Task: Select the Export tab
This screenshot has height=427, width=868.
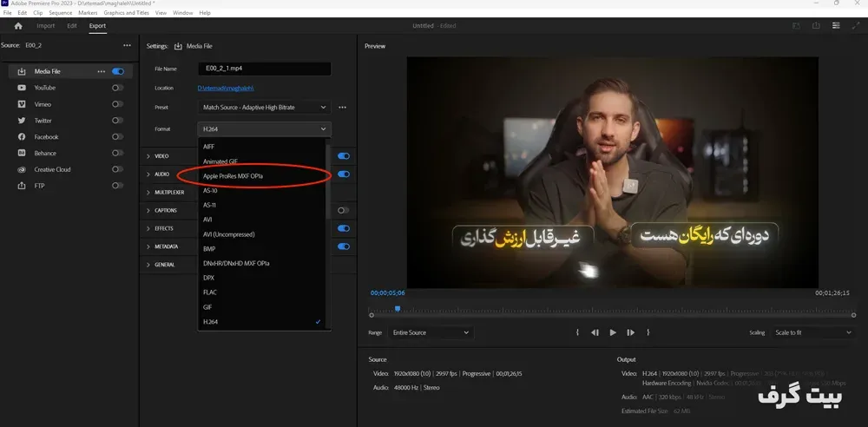Action: [x=97, y=26]
